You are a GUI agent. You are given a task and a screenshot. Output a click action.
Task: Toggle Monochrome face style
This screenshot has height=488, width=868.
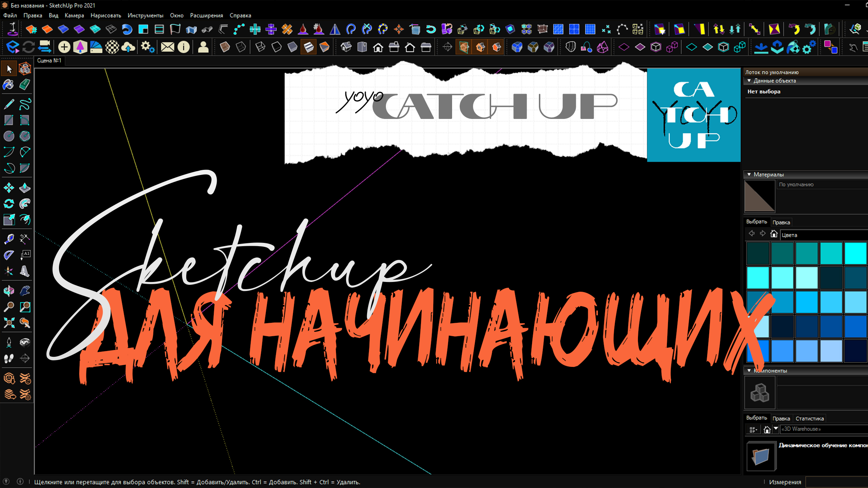pos(324,47)
